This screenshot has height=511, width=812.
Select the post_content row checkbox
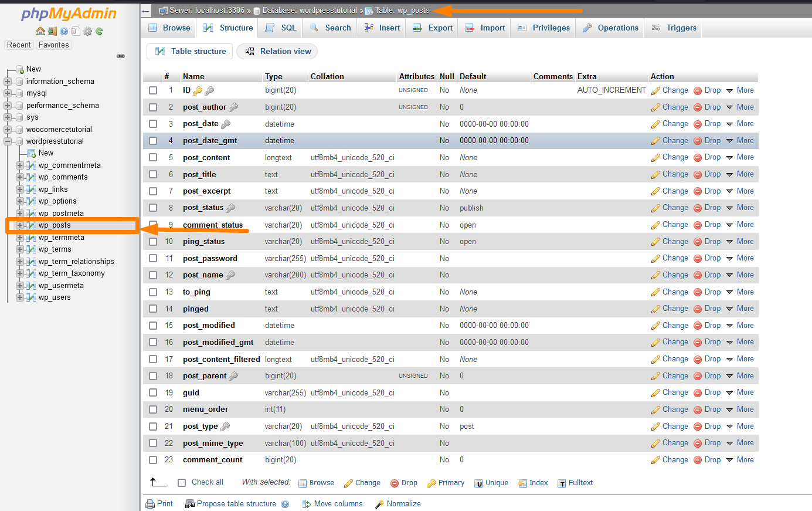pos(153,158)
